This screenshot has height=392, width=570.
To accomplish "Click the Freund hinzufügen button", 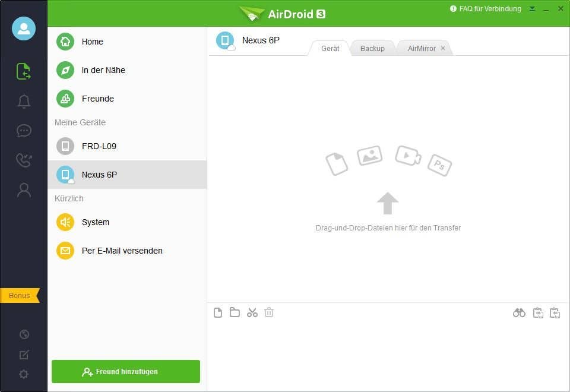I will (x=125, y=371).
